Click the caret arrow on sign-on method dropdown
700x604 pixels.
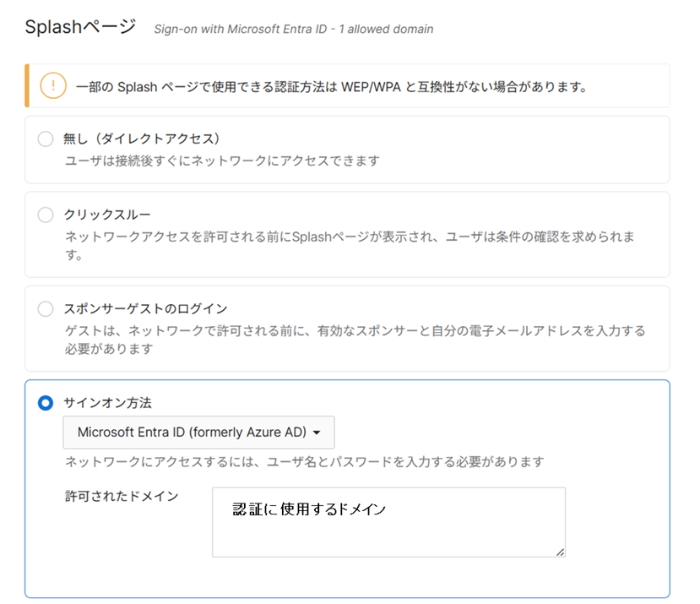317,433
